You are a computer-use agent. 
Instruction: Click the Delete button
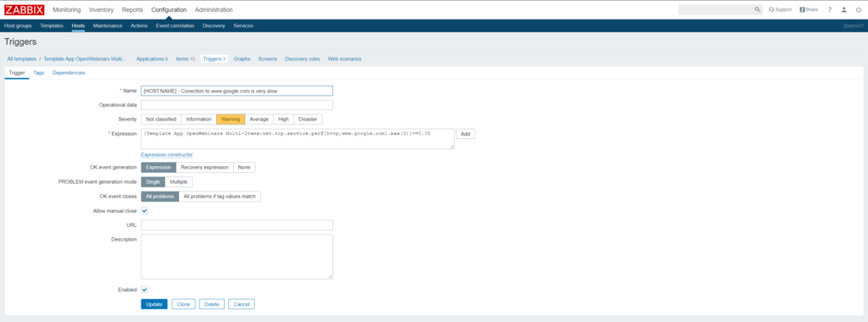[211, 304]
